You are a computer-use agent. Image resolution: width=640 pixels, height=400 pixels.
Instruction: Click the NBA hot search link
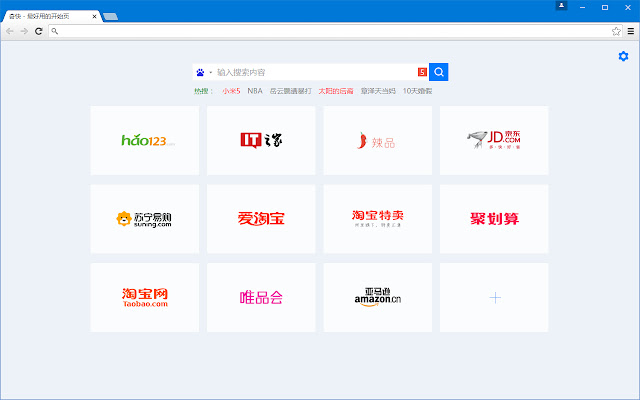(x=255, y=91)
